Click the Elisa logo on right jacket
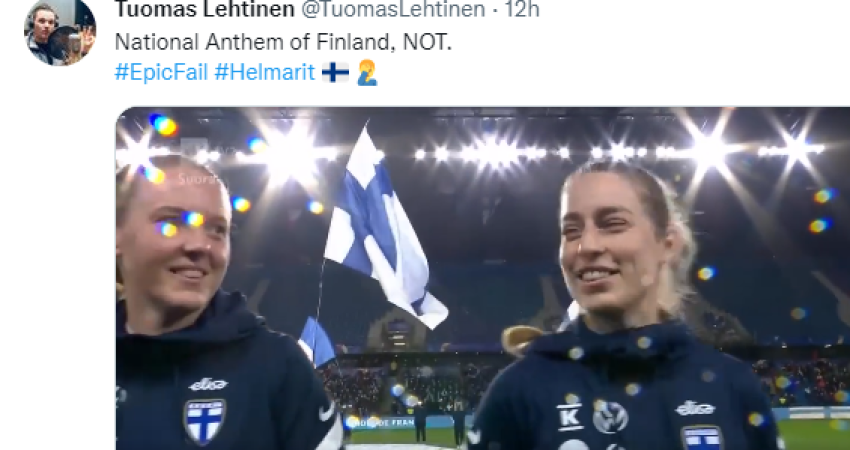Viewport: 850px width, 450px height. tap(695, 408)
